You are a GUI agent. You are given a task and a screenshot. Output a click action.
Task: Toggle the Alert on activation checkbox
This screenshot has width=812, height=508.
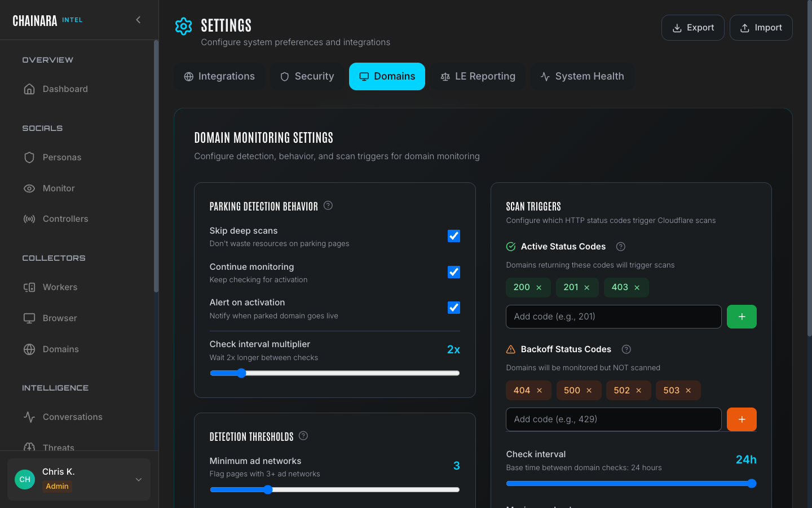click(454, 308)
